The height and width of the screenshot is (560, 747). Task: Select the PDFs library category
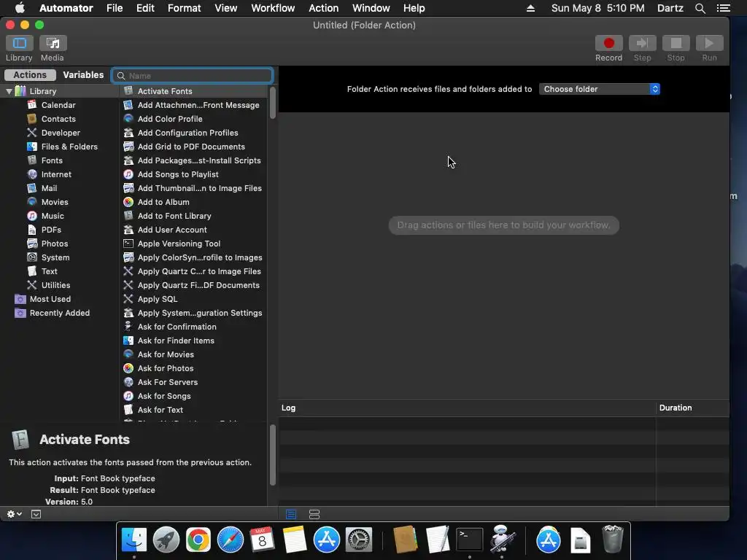51,230
